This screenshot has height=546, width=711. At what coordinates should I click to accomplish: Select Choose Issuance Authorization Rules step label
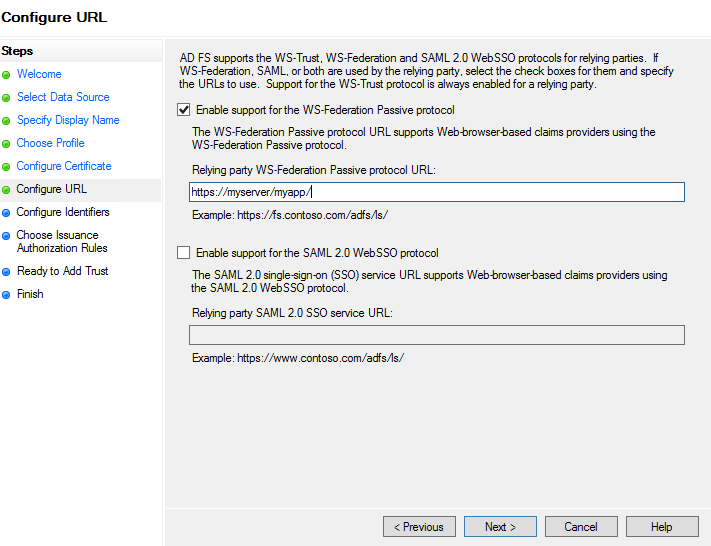click(62, 241)
